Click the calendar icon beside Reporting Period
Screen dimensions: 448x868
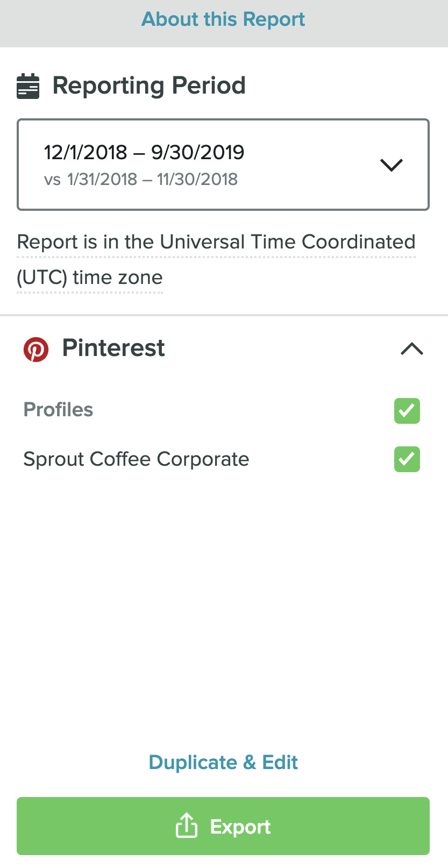click(x=28, y=86)
